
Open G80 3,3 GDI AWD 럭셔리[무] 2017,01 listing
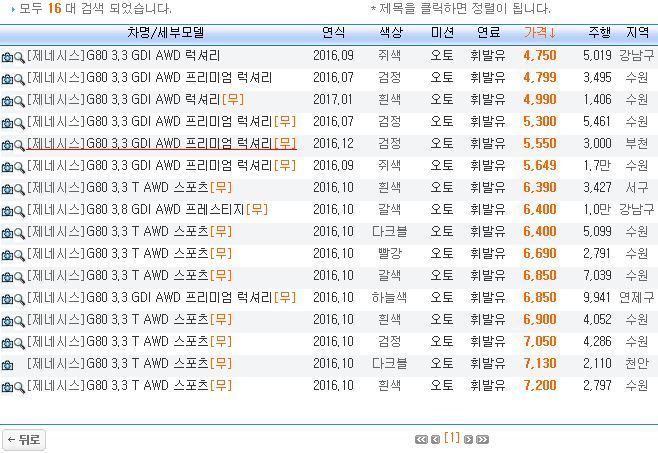coord(135,100)
